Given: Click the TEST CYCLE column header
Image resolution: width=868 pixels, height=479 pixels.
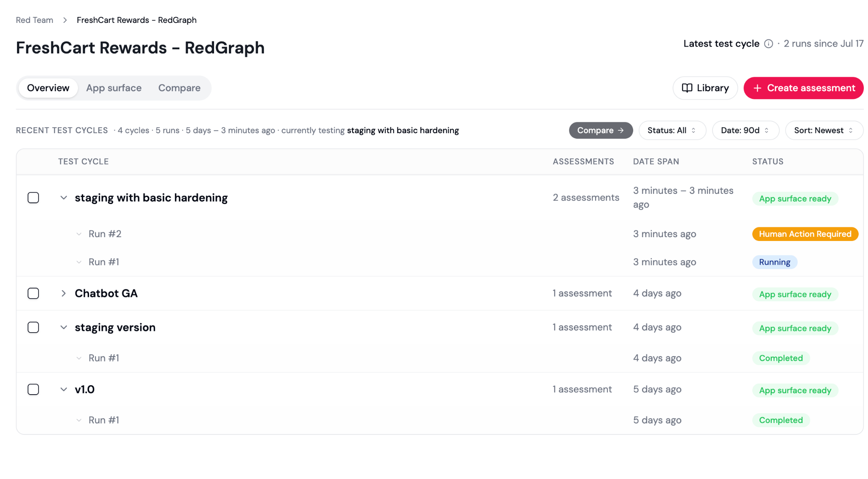Looking at the screenshot, I should pyautogui.click(x=83, y=162).
